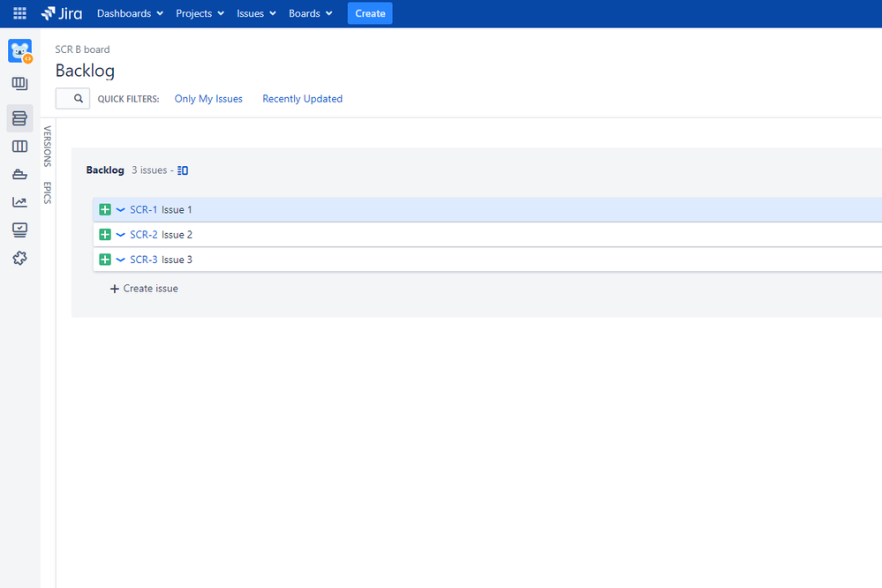Open the SCR-3 issue link
The height and width of the screenshot is (588, 882).
pos(143,260)
